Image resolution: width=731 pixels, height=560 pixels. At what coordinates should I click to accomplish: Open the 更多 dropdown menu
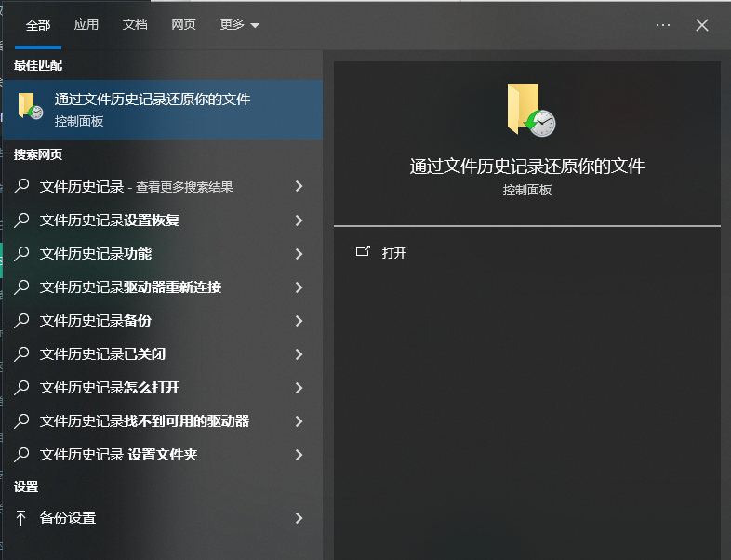point(239,24)
